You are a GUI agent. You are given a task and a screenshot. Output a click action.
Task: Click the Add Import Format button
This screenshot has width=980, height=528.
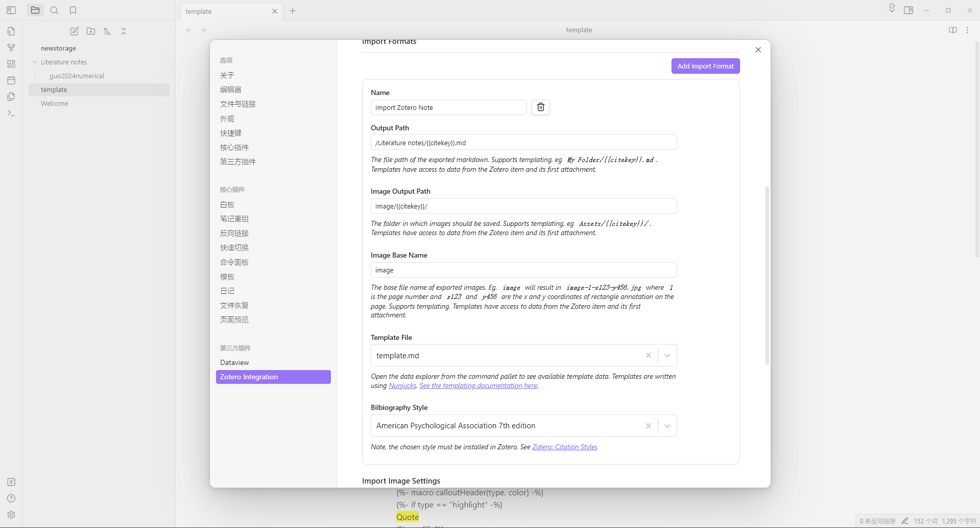(705, 66)
